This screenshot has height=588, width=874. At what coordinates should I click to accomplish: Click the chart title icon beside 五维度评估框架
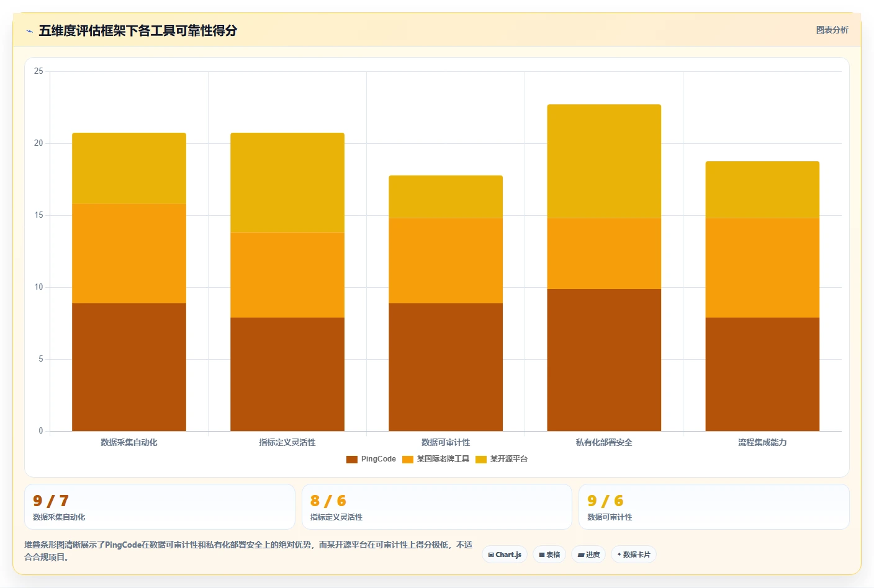coord(29,31)
